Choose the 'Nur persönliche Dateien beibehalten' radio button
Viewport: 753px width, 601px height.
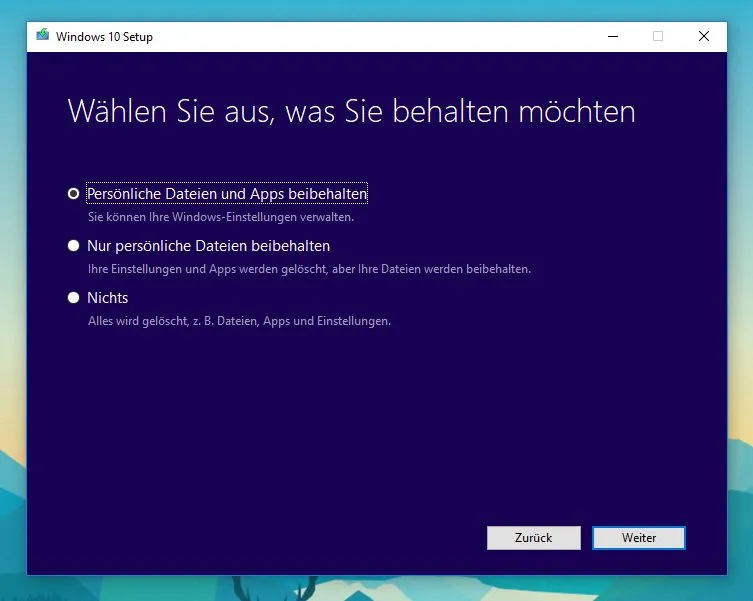pos(73,246)
